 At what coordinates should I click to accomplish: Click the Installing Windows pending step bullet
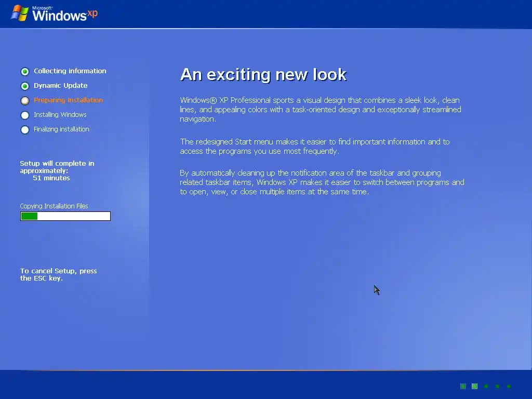click(25, 115)
